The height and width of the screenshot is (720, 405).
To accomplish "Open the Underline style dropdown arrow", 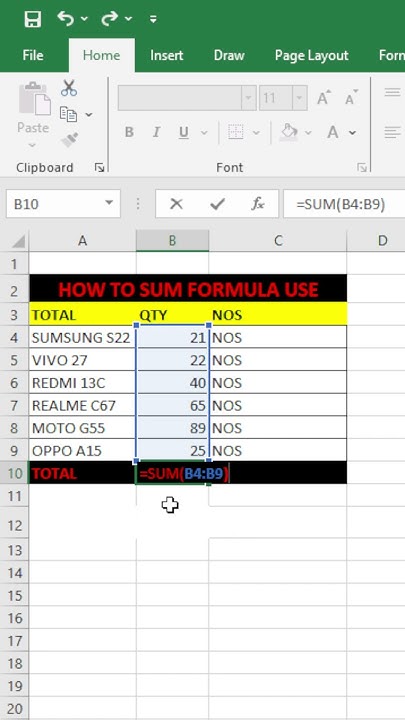I will 204,133.
